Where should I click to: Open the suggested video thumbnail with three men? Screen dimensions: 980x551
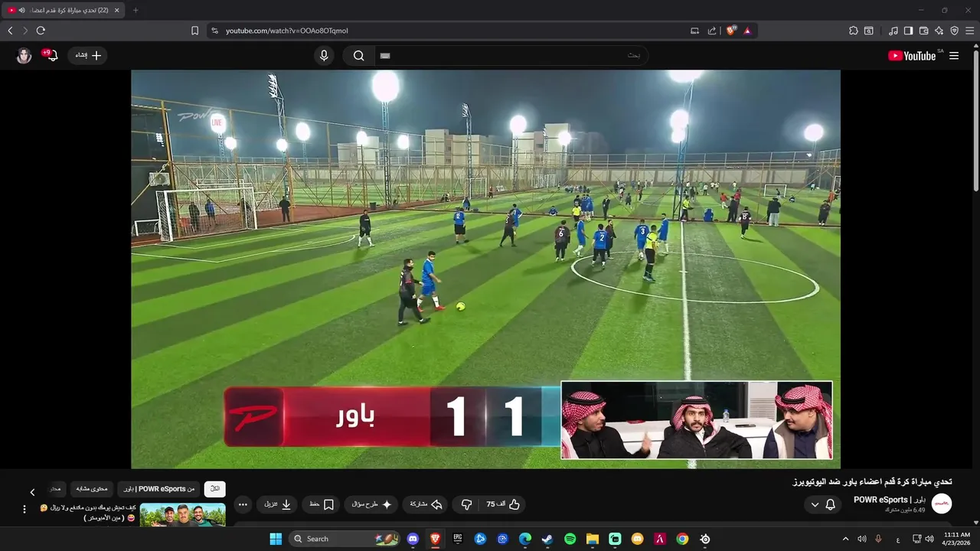[182, 514]
